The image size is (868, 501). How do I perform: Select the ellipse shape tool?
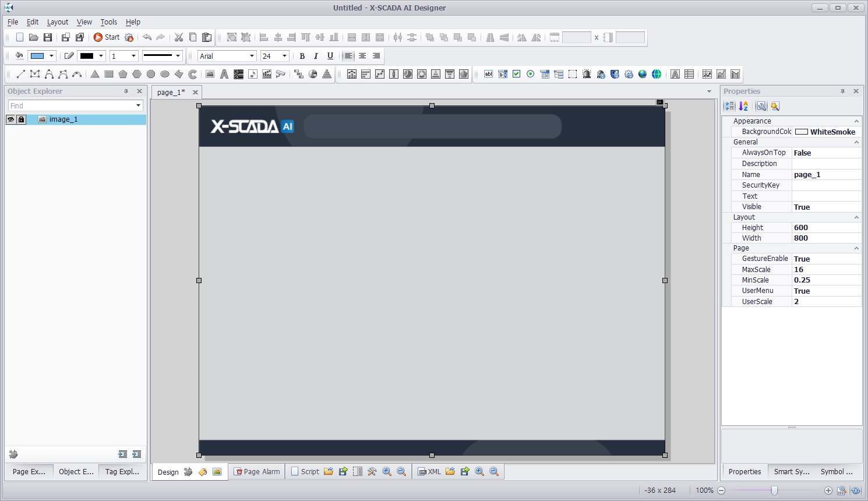(x=165, y=74)
